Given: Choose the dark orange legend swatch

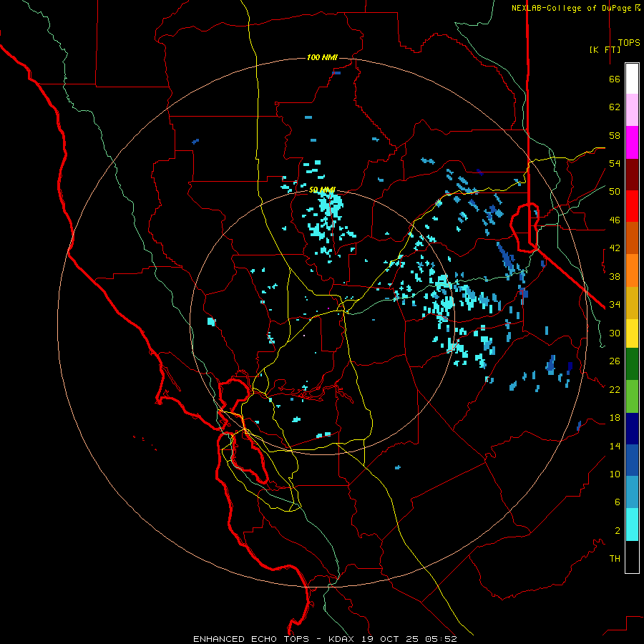Looking at the screenshot, I should (632, 238).
